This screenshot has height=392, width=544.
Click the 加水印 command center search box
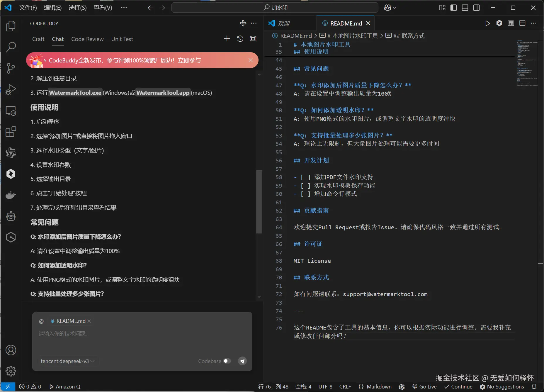275,8
